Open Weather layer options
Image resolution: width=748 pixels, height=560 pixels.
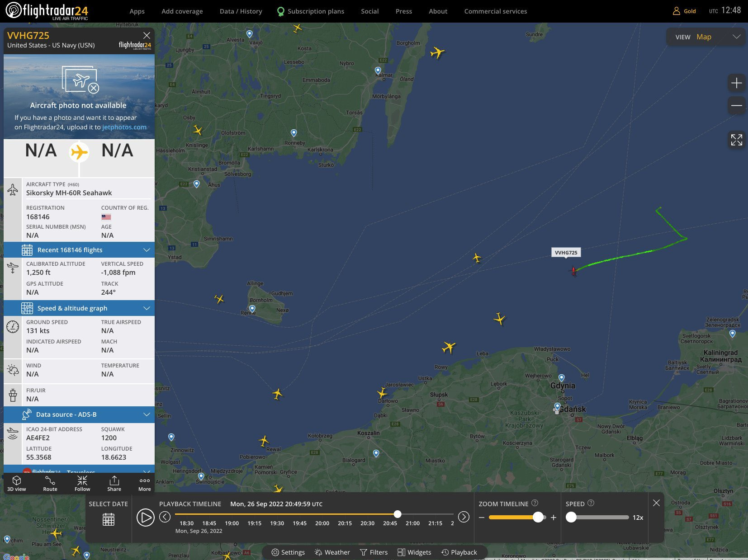click(x=332, y=552)
